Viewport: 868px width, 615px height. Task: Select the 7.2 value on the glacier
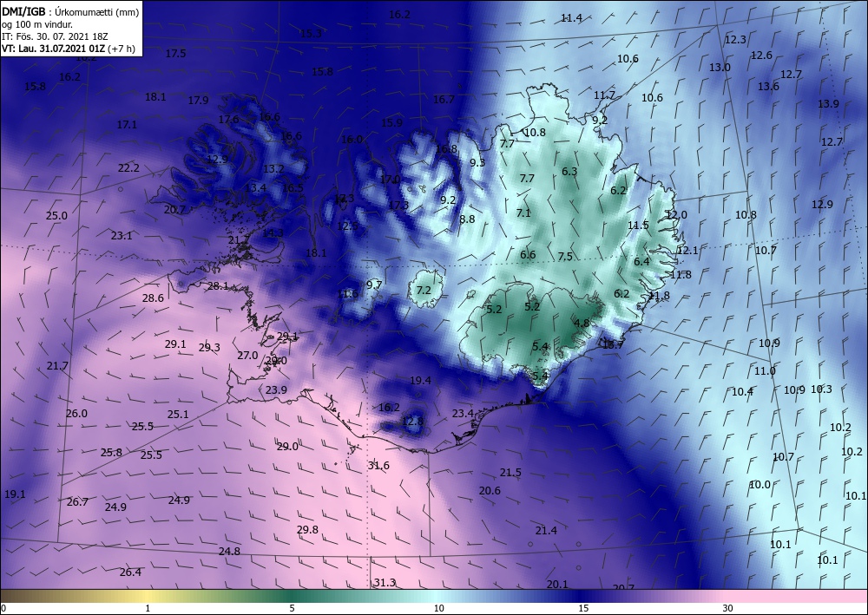click(424, 291)
